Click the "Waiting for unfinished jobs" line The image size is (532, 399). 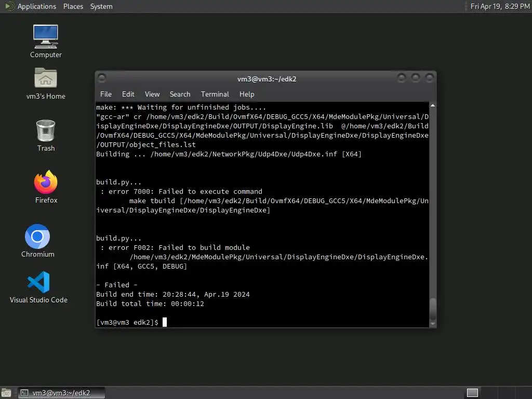(181, 107)
